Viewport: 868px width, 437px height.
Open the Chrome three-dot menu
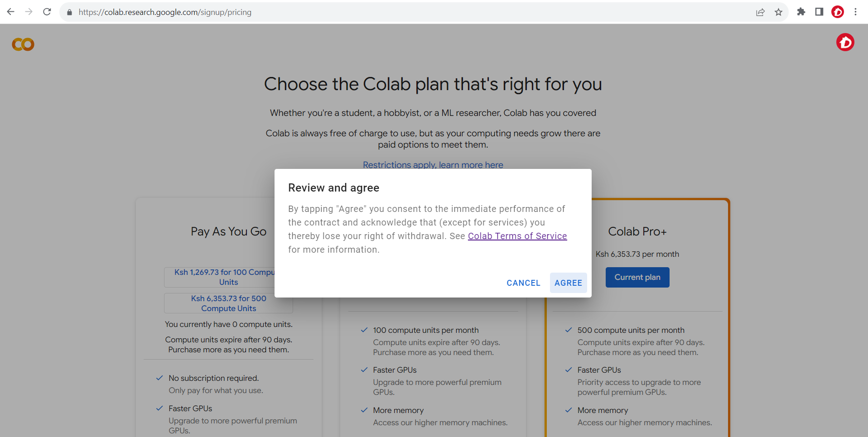click(x=856, y=12)
